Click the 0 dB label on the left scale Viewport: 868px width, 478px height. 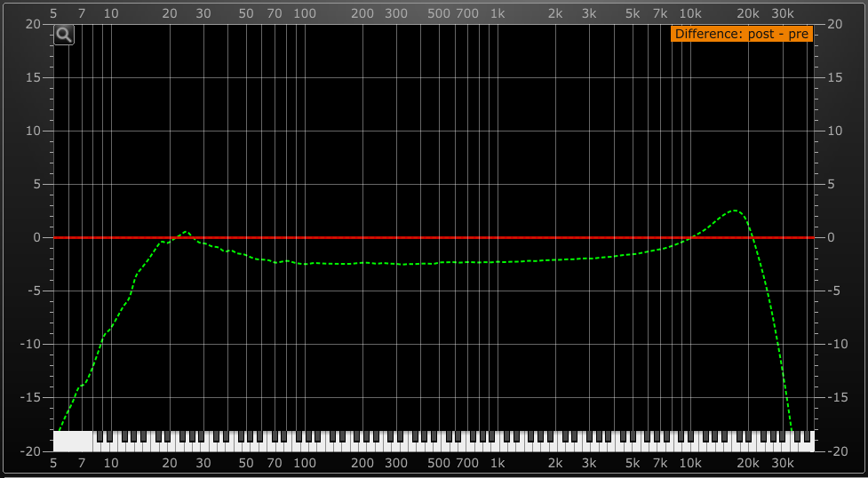coord(36,238)
